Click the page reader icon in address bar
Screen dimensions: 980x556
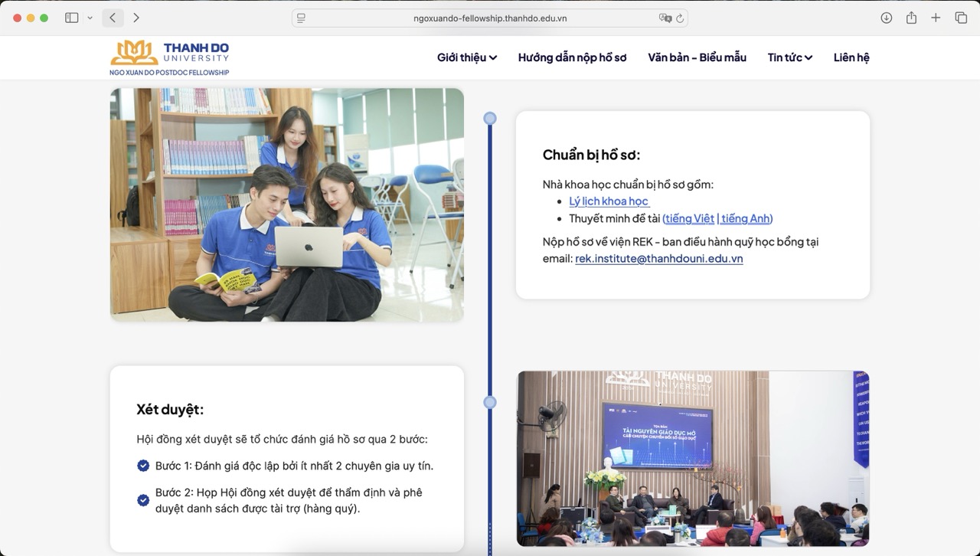click(x=302, y=18)
